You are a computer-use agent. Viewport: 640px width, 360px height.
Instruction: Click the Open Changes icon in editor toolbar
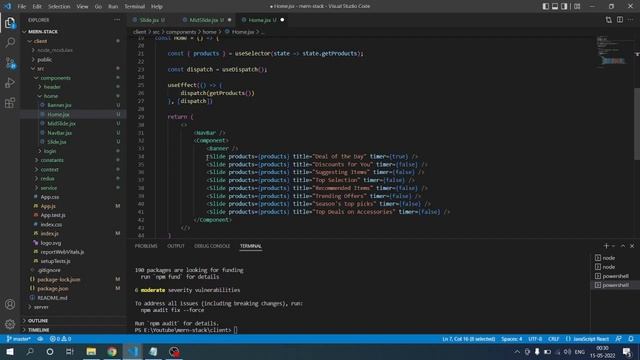coord(609,20)
